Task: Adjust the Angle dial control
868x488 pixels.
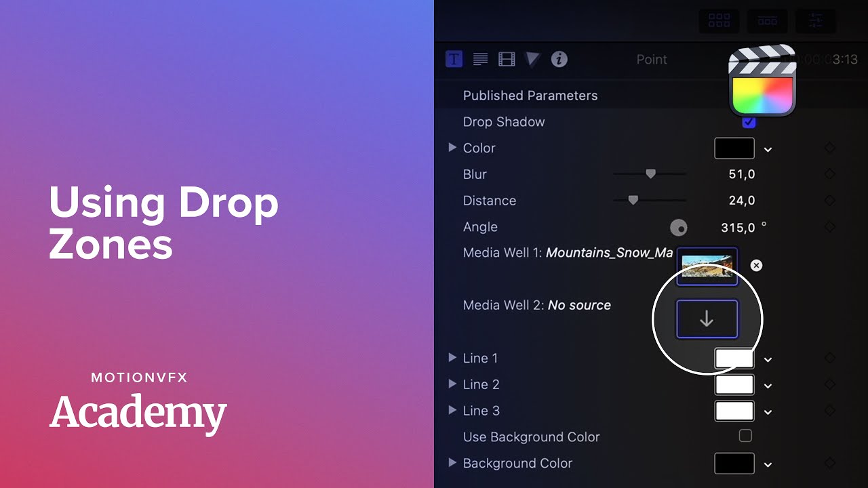Action: click(x=678, y=228)
